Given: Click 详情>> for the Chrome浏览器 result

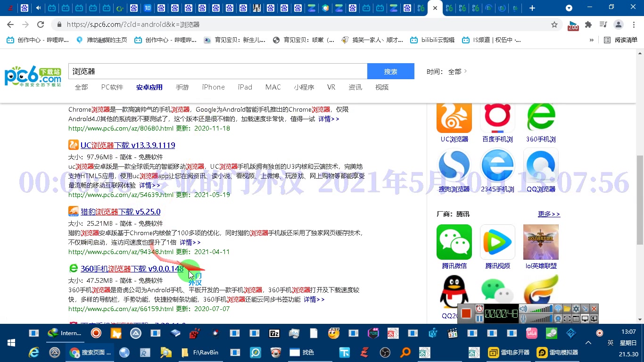Looking at the screenshot, I should [x=329, y=119].
